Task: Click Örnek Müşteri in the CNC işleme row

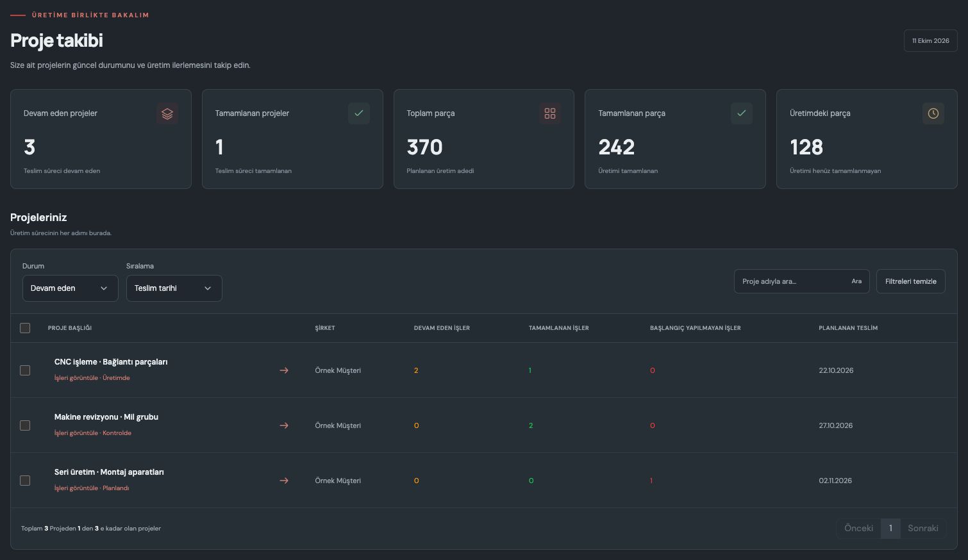Action: pyautogui.click(x=338, y=370)
